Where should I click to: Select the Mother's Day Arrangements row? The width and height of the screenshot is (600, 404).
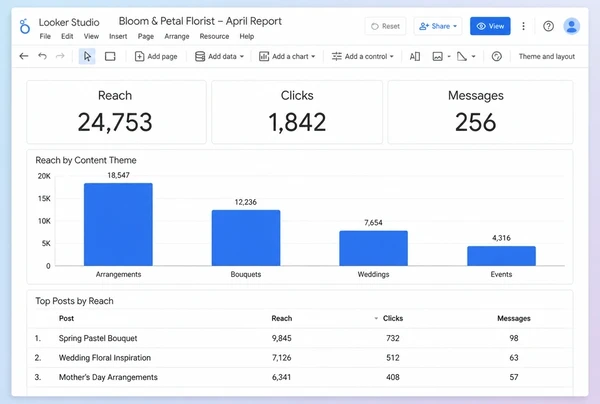pos(300,377)
